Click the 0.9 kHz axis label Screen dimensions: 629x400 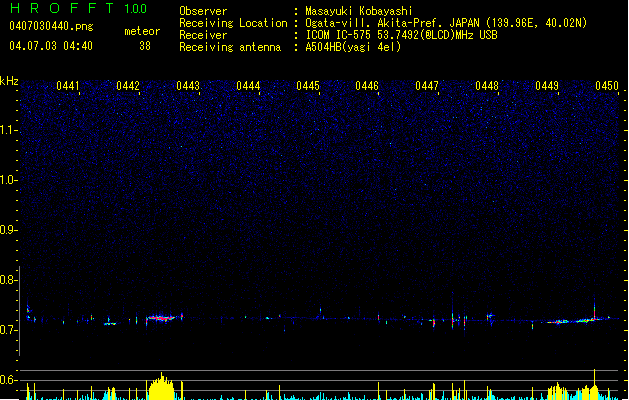[x=8, y=230]
